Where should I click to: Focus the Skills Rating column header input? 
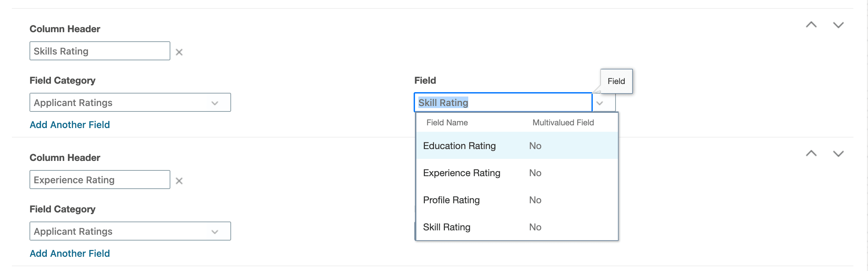pos(100,51)
